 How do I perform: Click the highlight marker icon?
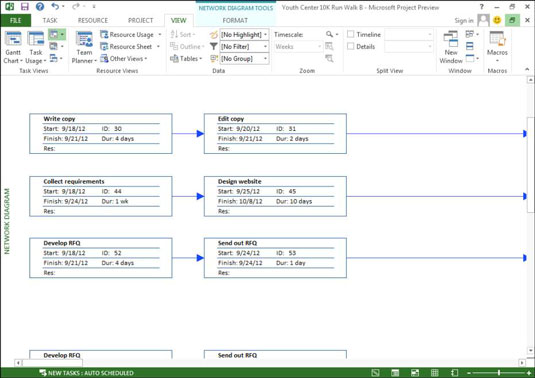click(214, 34)
